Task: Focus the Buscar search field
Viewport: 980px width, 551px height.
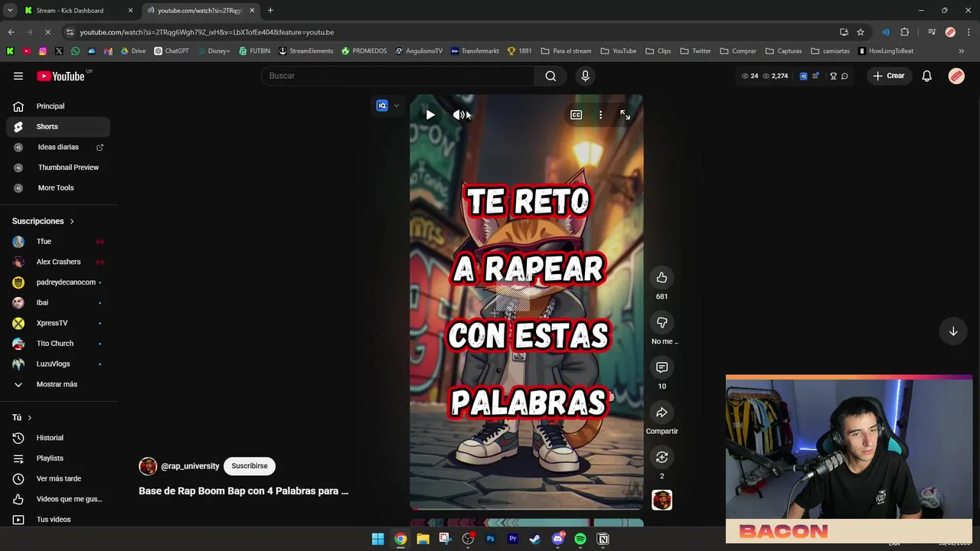Action: click(397, 76)
